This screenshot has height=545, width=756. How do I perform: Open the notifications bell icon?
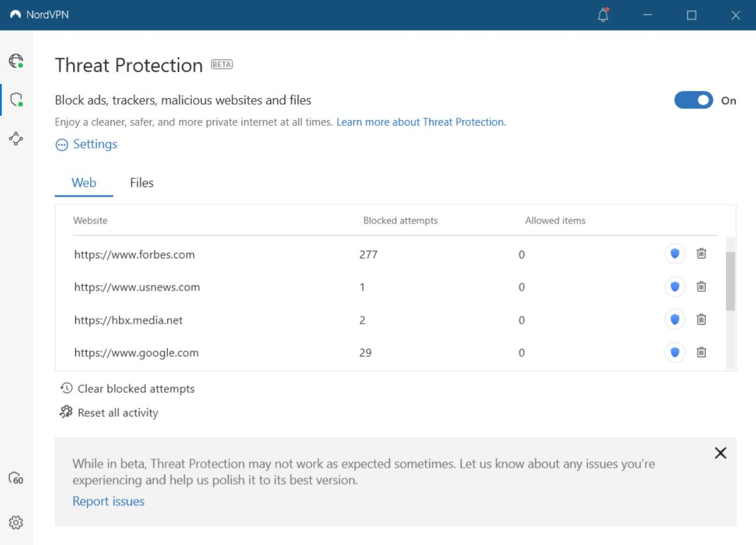tap(603, 15)
